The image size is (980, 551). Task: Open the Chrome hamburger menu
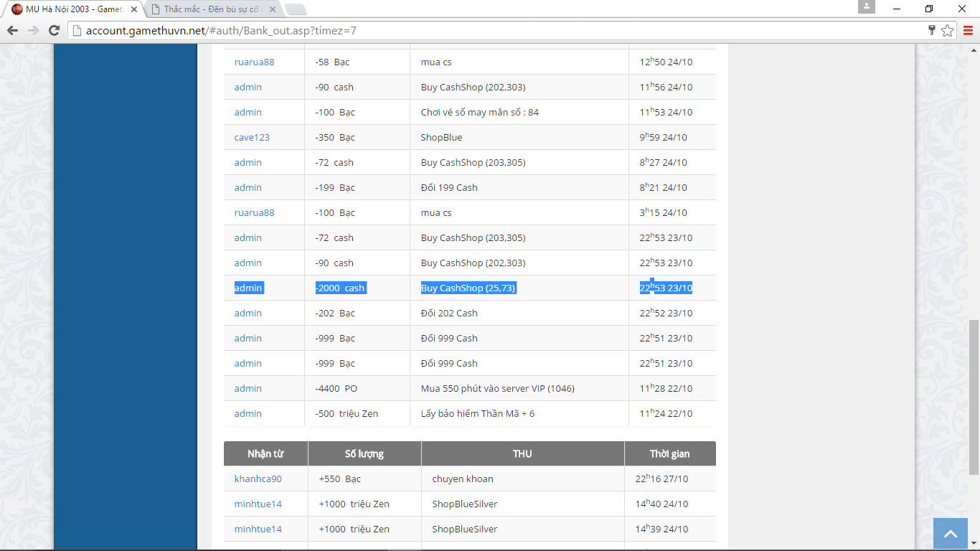968,30
